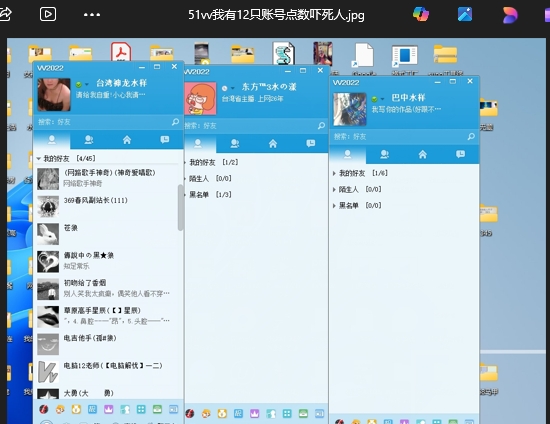Image resolution: width=550 pixels, height=424 pixels.
Task: Click profile avatar in 巴中水样 window
Action: 350,109
